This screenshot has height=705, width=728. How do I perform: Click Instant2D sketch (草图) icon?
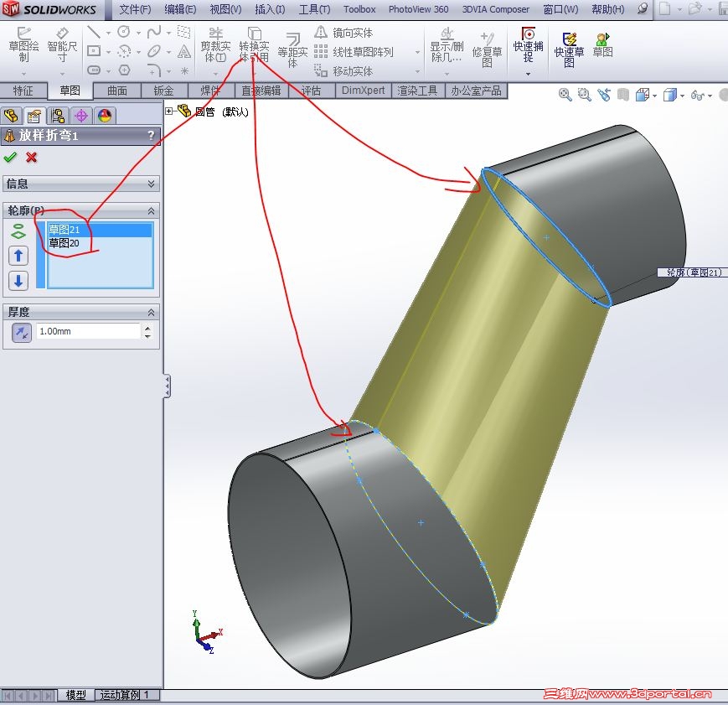coord(602,45)
